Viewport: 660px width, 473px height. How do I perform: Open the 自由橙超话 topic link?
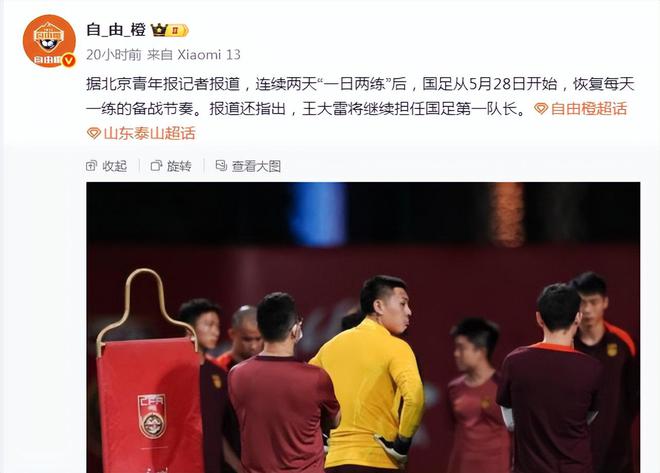pos(588,109)
